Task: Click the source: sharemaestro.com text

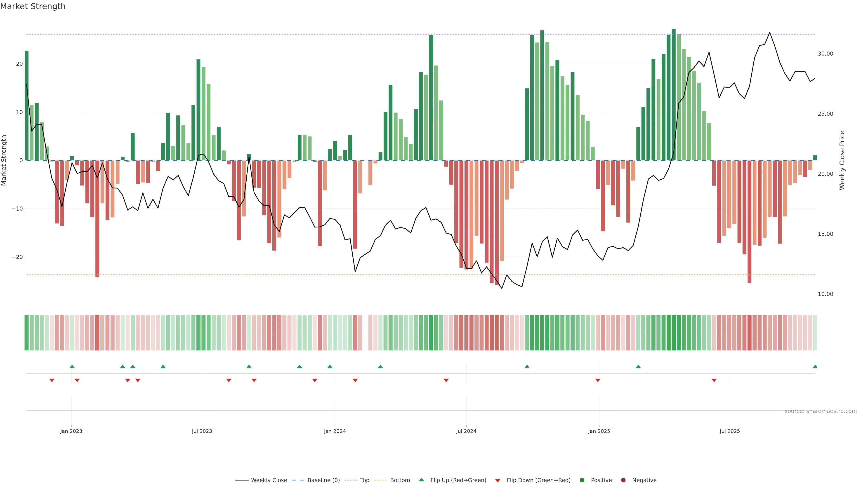Action: [x=821, y=411]
